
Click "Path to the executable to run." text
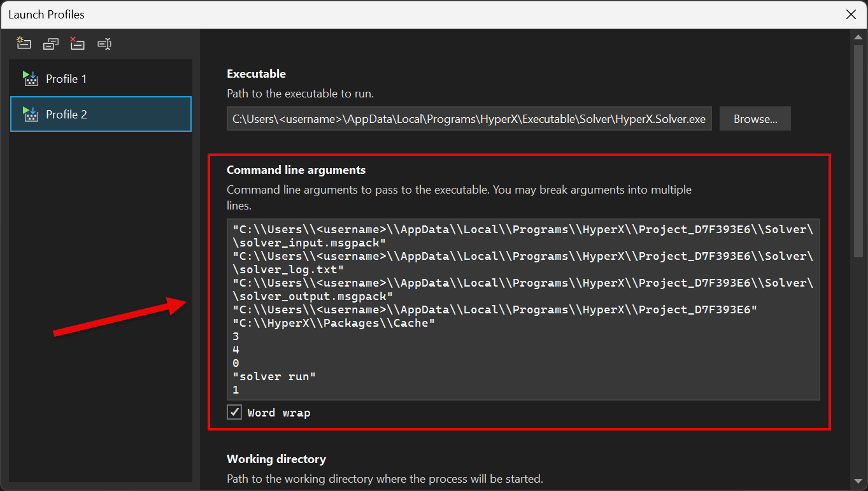pos(300,94)
